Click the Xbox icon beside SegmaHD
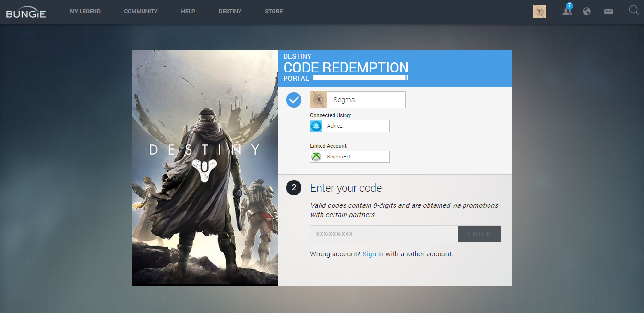This screenshot has width=644, height=313. (x=316, y=156)
